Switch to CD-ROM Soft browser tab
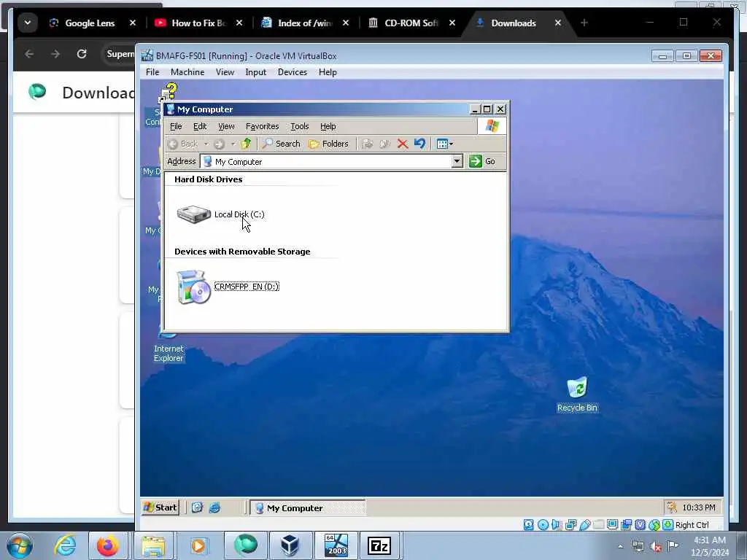The image size is (747, 560). [411, 23]
